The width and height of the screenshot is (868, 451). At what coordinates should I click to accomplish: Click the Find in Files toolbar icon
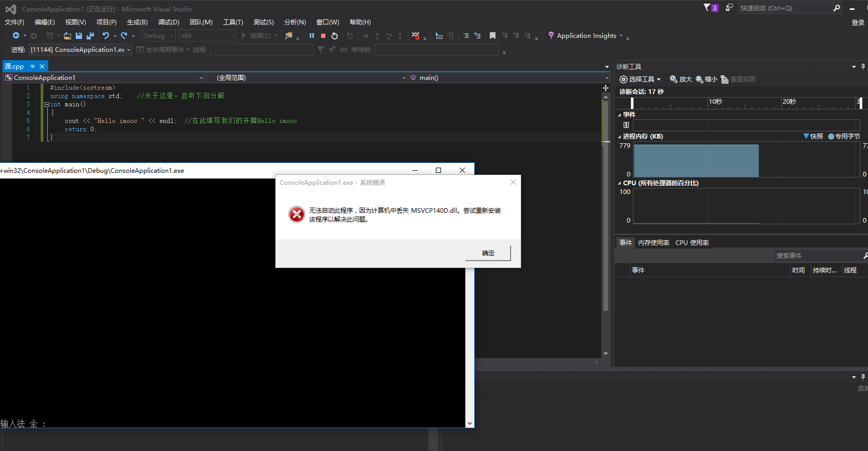coord(289,36)
